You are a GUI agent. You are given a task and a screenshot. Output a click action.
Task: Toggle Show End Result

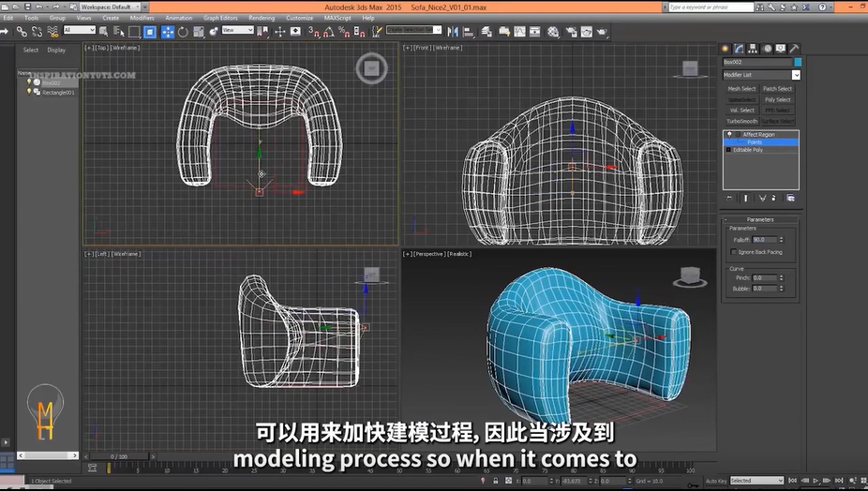coord(745,198)
